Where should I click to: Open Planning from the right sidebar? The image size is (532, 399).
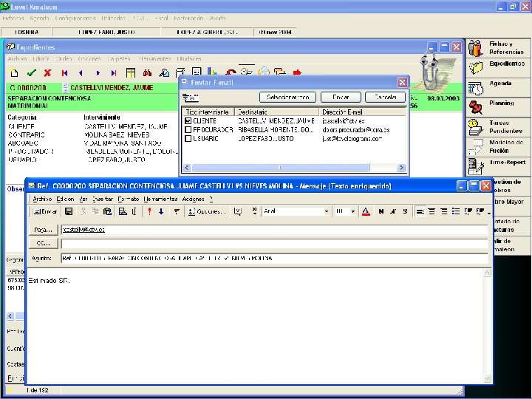click(x=497, y=107)
